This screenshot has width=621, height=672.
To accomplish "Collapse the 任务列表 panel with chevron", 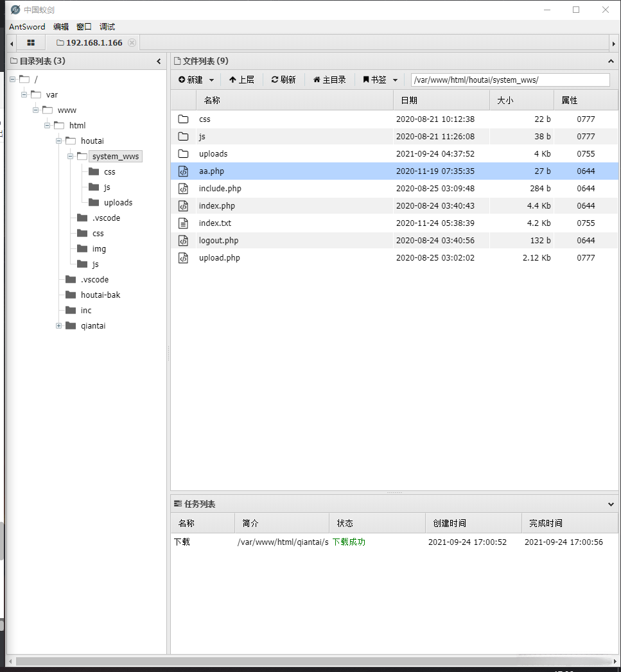I will click(x=611, y=504).
